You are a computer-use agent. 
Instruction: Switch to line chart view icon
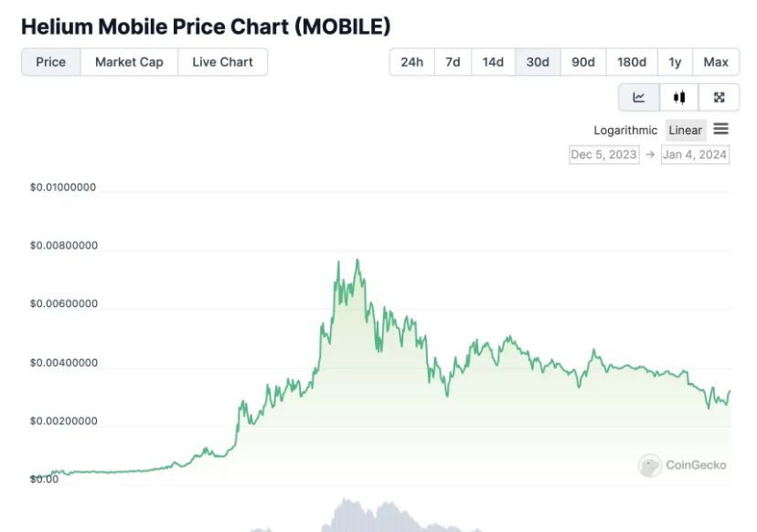639,97
